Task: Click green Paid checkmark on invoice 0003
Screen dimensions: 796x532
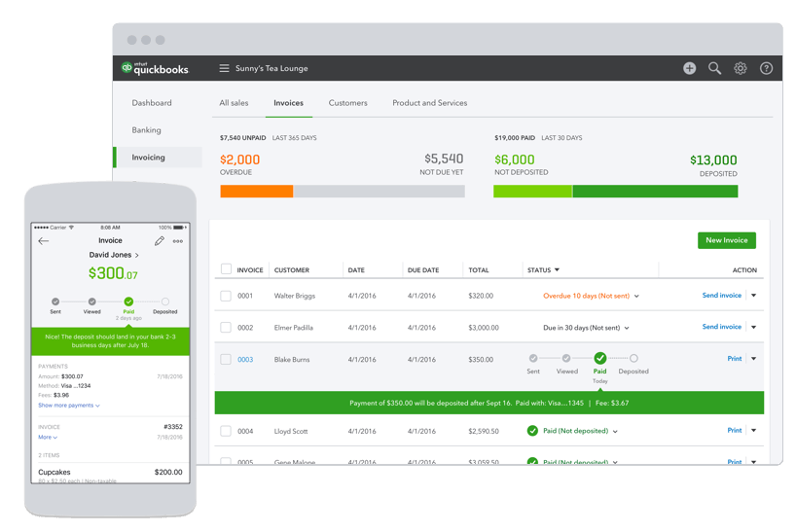Action: (x=600, y=358)
